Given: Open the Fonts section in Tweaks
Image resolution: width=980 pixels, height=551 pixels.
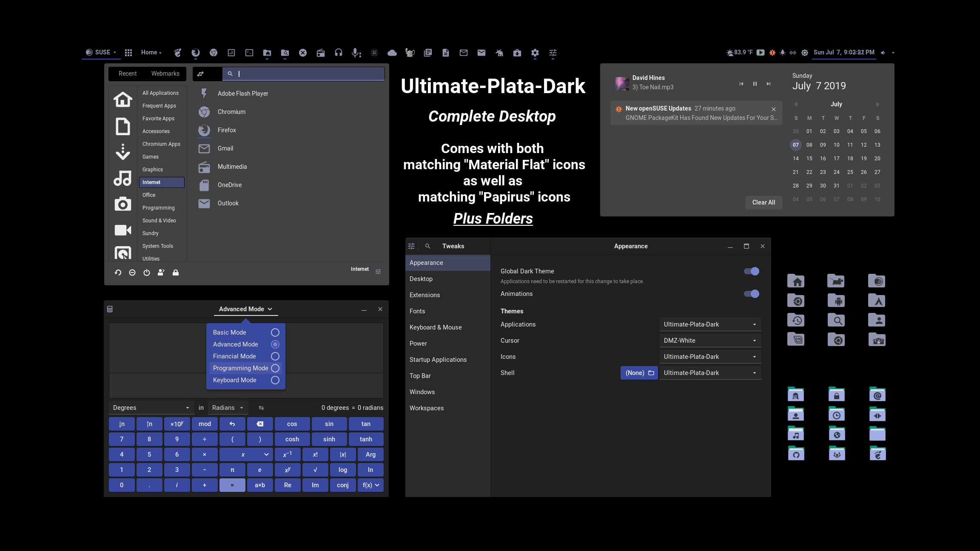Looking at the screenshot, I should 448,311.
